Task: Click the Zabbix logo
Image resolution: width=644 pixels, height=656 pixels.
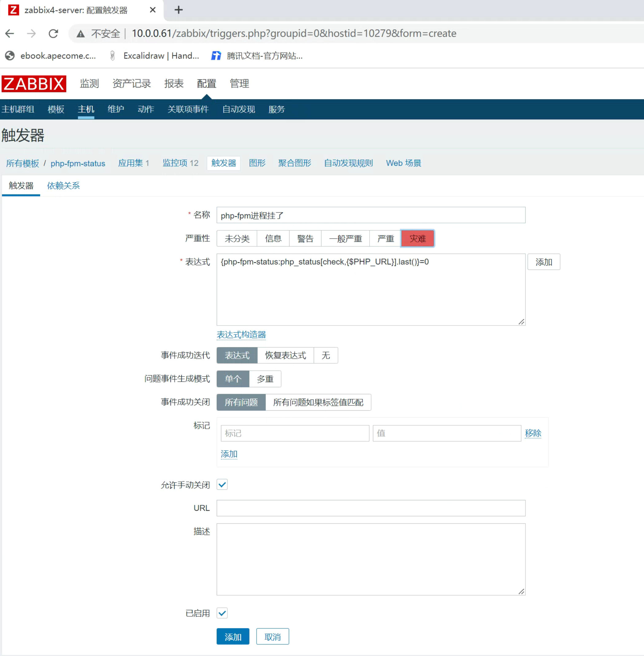Action: click(x=34, y=84)
